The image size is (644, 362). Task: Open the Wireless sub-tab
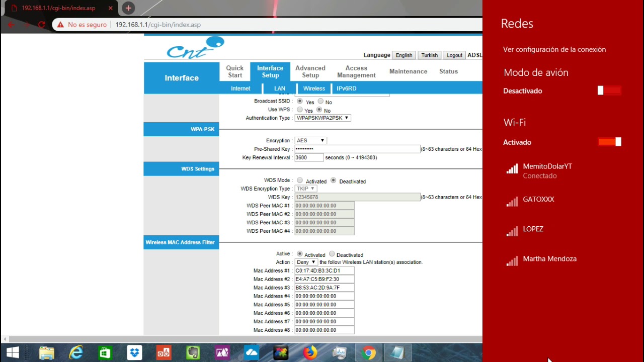(x=314, y=88)
